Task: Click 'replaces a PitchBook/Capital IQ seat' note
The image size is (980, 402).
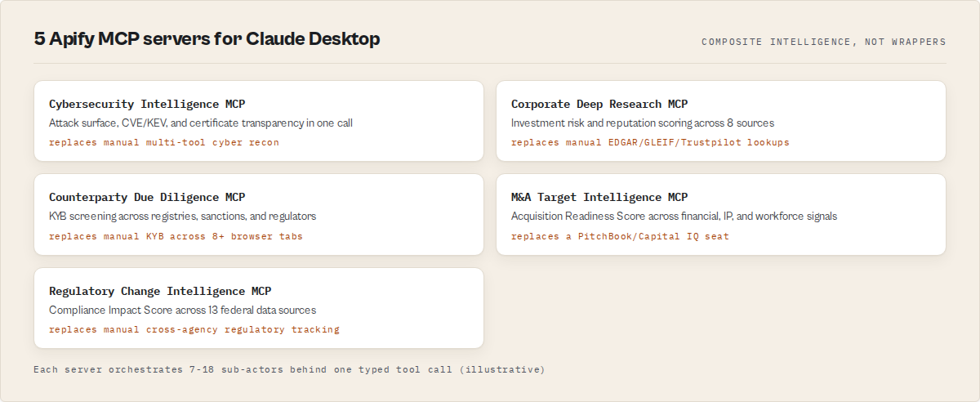Action: pos(620,236)
